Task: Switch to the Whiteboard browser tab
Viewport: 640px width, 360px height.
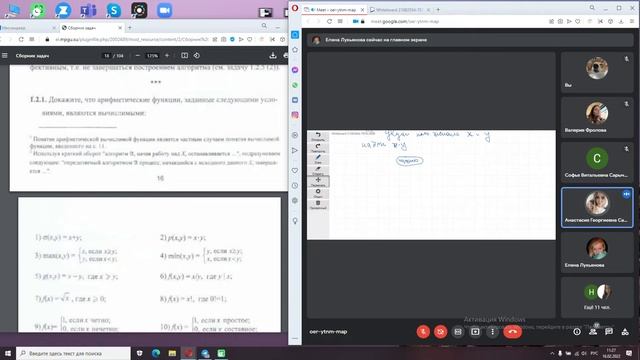Action: tap(400, 9)
